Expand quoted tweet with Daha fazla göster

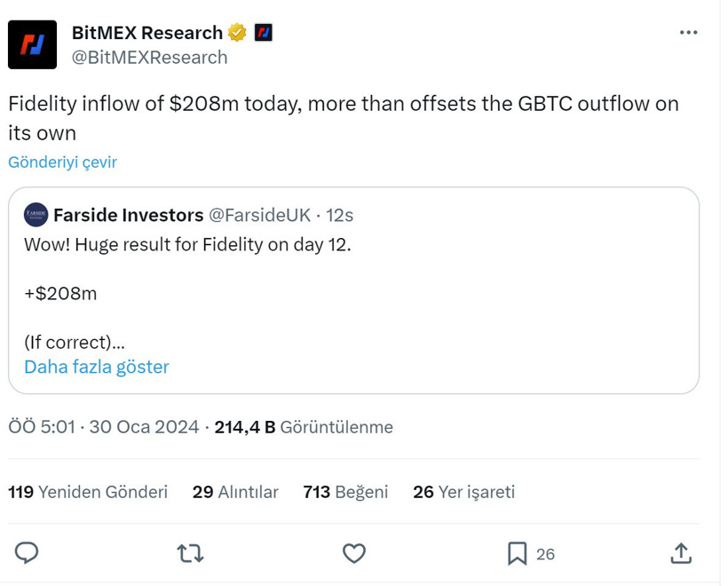(96, 367)
